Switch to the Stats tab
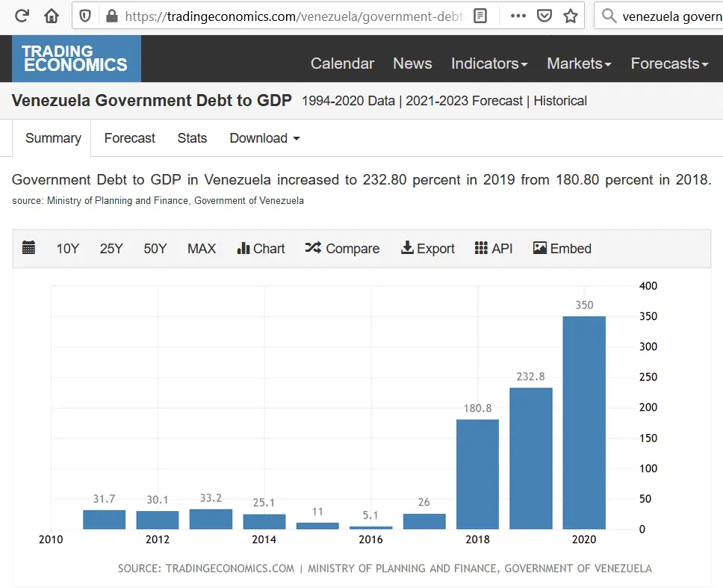This screenshot has width=723, height=588. coord(192,138)
